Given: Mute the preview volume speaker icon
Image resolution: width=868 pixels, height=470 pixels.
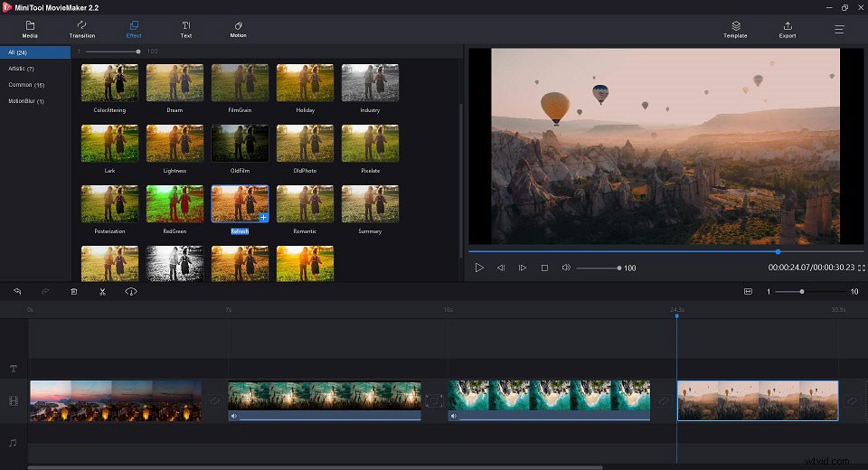Looking at the screenshot, I should coord(566,268).
